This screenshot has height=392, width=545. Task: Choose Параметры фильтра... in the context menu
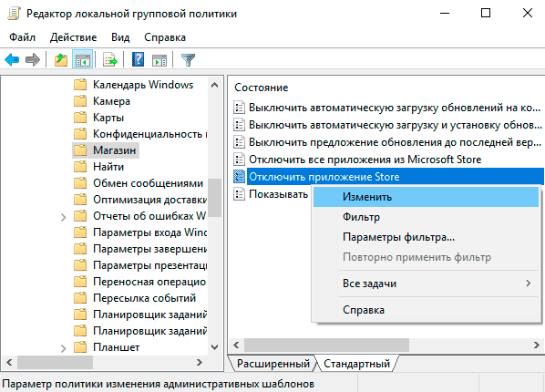pyautogui.click(x=426, y=237)
